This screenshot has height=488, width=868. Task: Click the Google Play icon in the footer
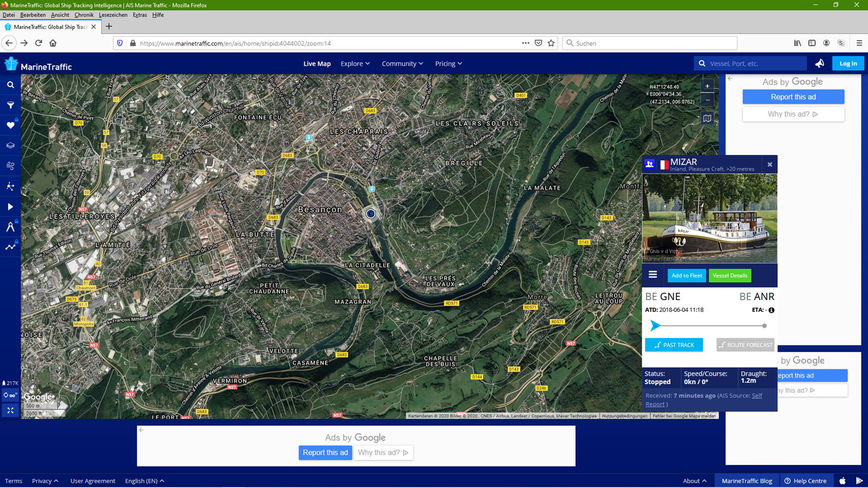(x=859, y=481)
